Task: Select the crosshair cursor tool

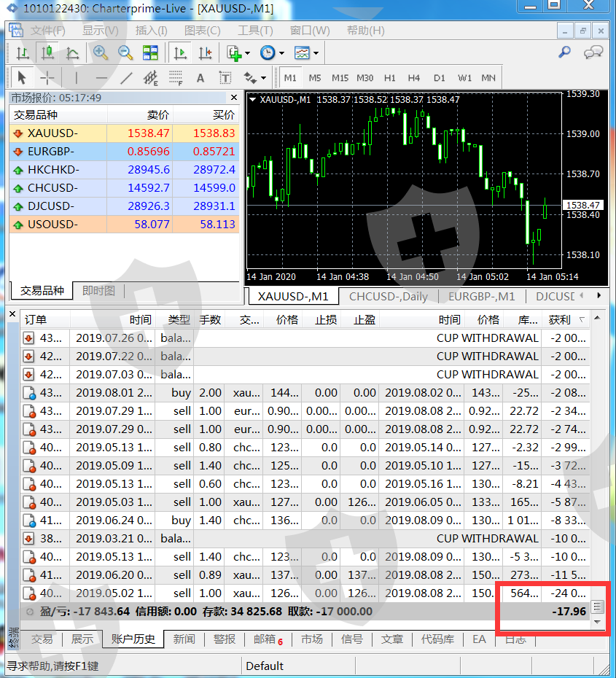Action: point(47,78)
